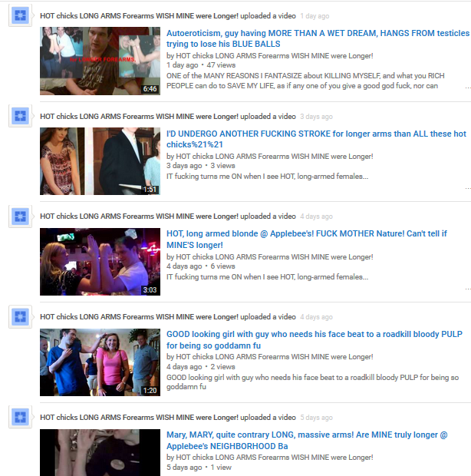Click the uploader name in the 5 days ago header
471x476 pixels.
click(x=139, y=418)
